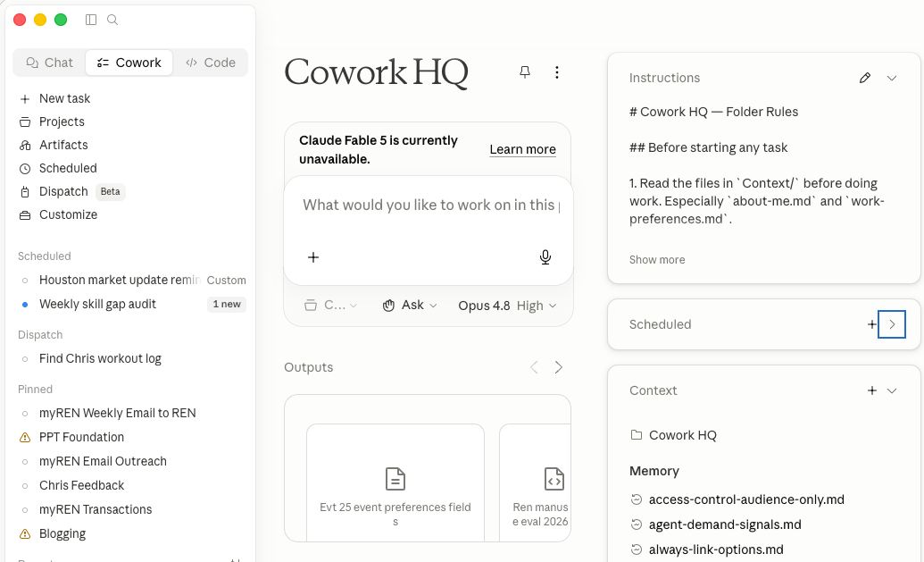Collapse the Context panel
Viewport: 924px width, 562px height.
coord(892,390)
